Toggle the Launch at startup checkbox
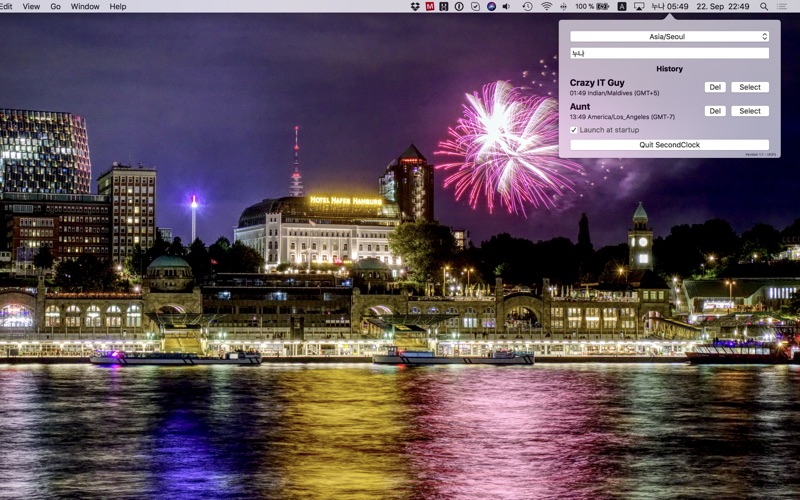 click(574, 130)
